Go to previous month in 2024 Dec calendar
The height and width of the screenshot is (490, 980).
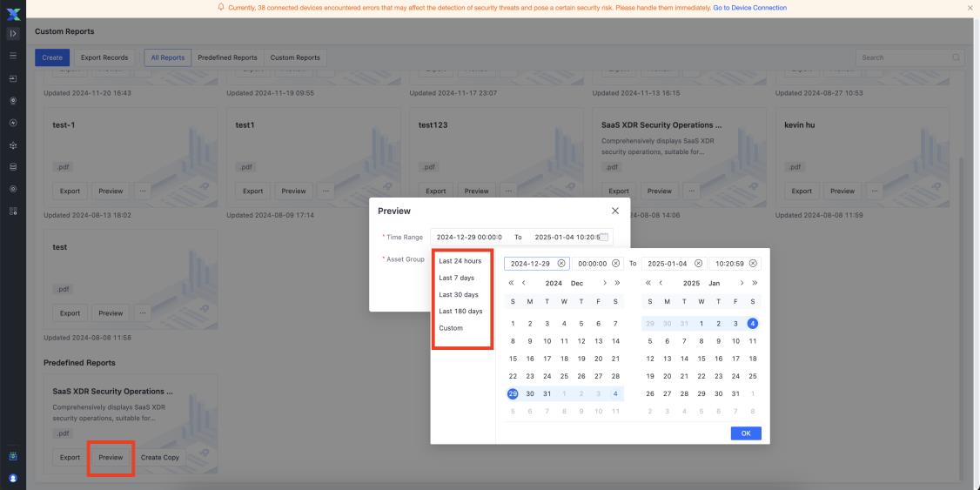pos(524,283)
